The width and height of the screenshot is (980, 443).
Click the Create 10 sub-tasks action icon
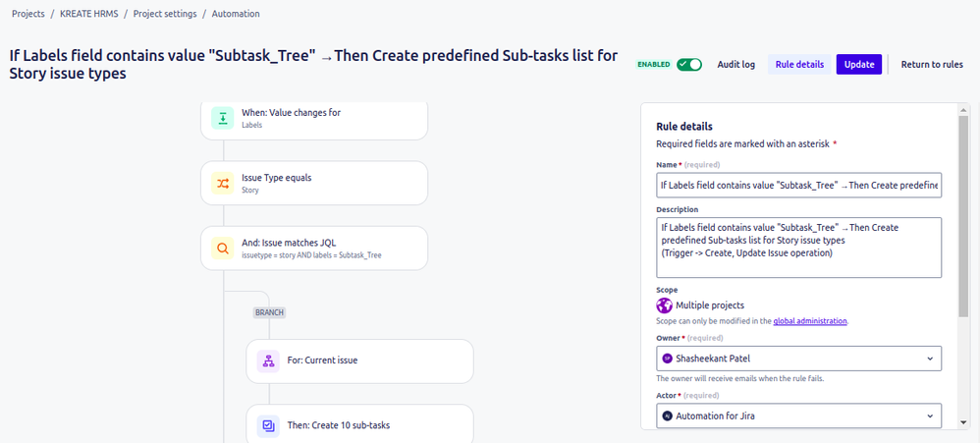[268, 426]
